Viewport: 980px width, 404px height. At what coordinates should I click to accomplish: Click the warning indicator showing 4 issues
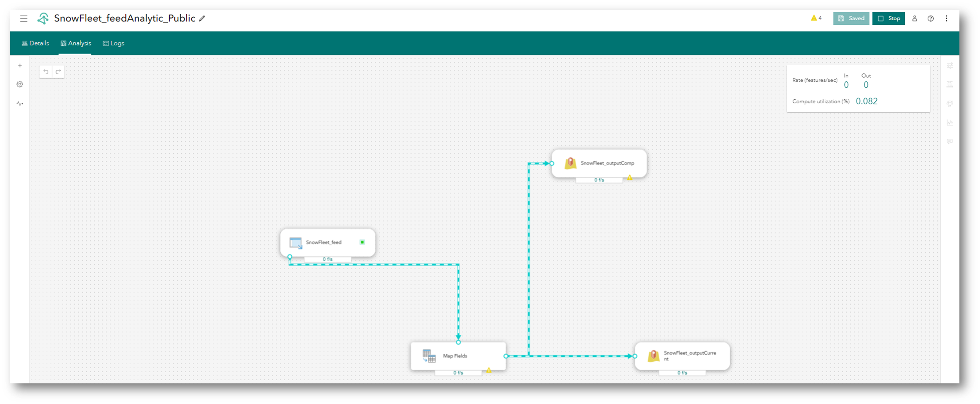[x=816, y=18]
